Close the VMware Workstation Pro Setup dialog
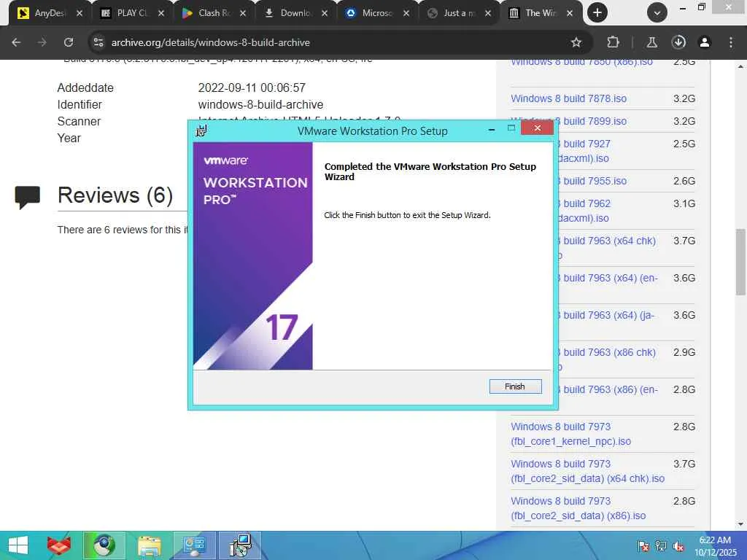The width and height of the screenshot is (747, 560). click(x=537, y=128)
